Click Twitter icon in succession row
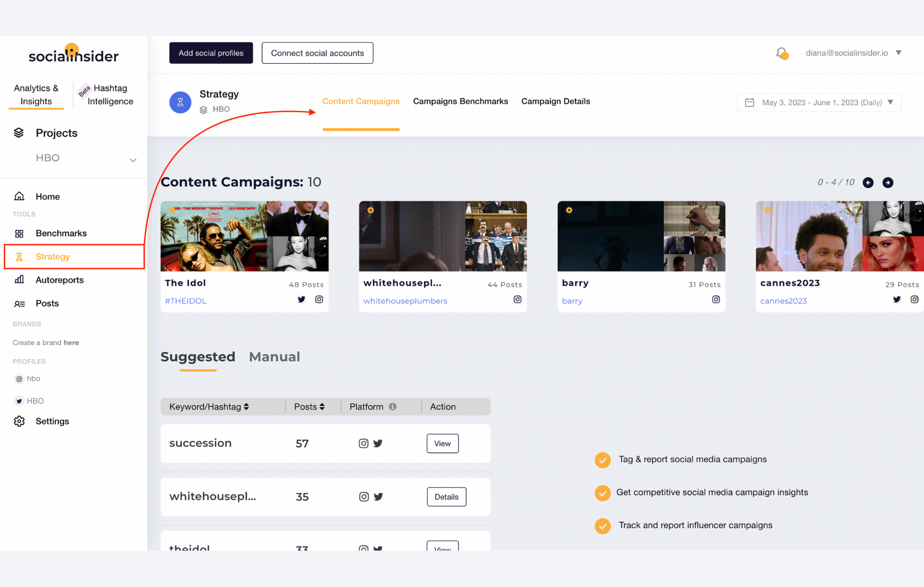This screenshot has width=924, height=587. point(378,443)
